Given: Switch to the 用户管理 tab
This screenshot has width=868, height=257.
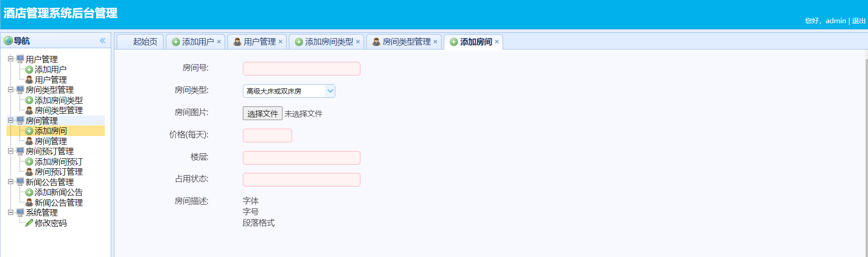Looking at the screenshot, I should (259, 42).
